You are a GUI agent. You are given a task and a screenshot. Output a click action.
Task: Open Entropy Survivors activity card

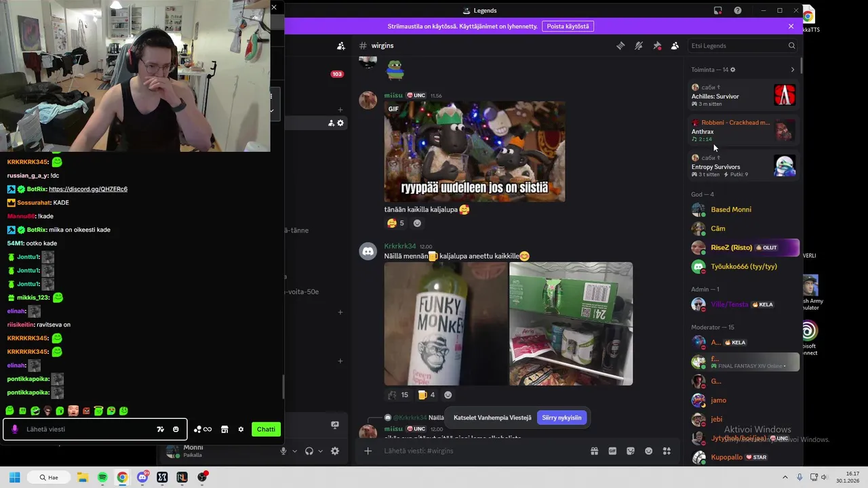pyautogui.click(x=743, y=166)
